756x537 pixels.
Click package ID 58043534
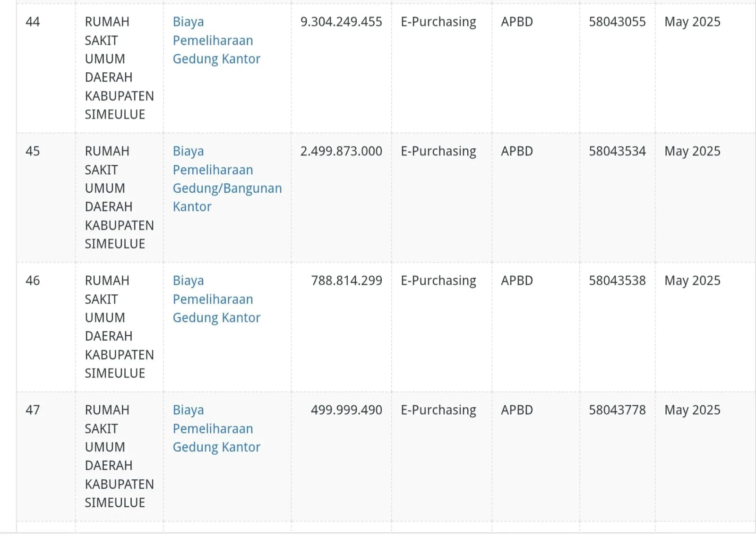[617, 152]
